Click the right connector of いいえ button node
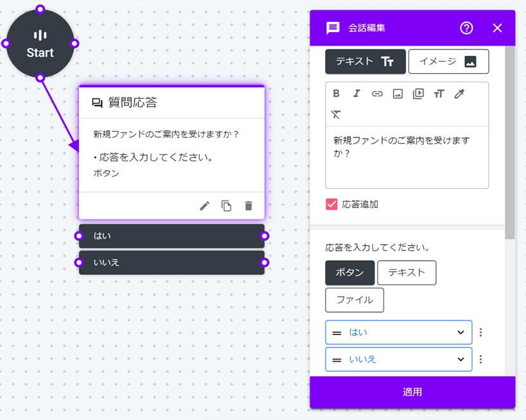The height and width of the screenshot is (420, 526). (265, 262)
